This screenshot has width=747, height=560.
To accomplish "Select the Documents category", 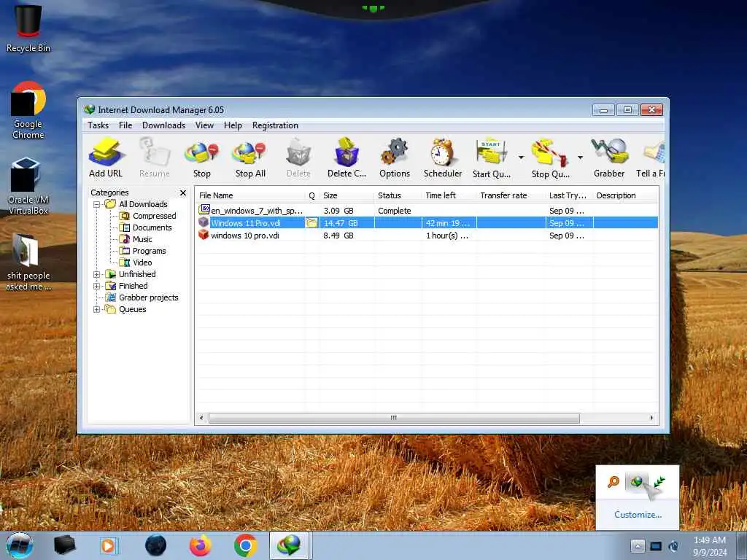I will coord(152,227).
